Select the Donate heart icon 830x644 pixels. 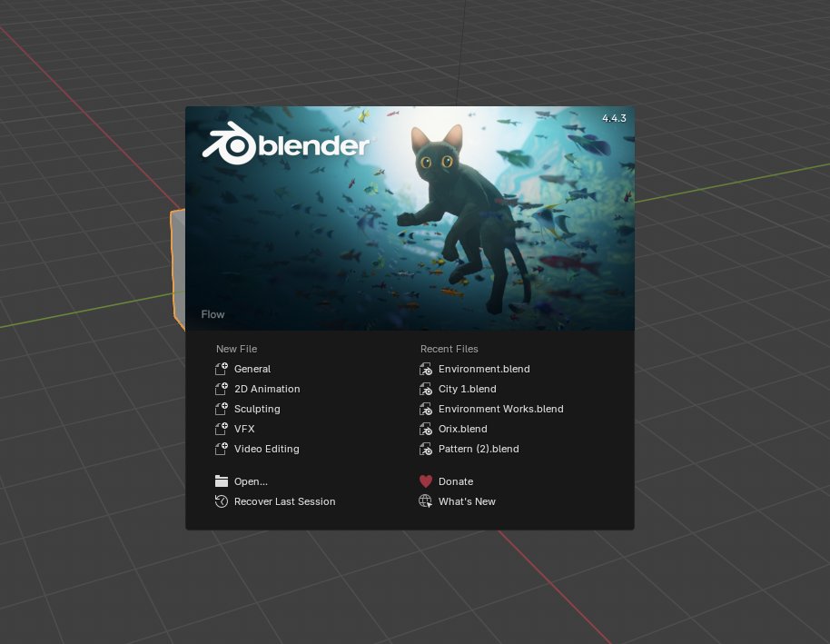click(425, 481)
